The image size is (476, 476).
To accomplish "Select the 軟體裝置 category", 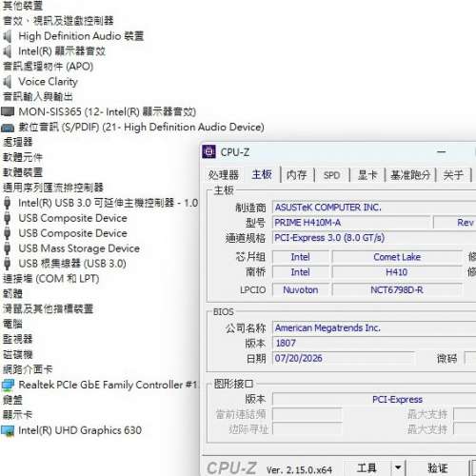I will [x=23, y=172].
